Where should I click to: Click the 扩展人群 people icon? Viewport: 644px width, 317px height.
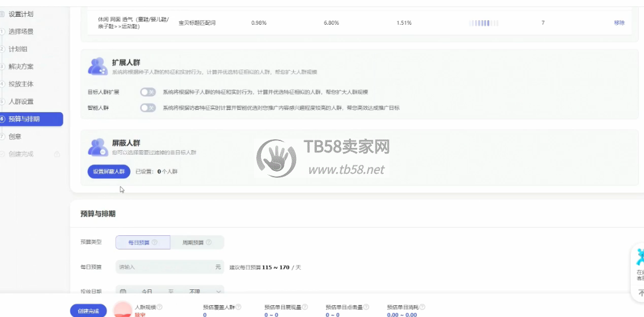tap(98, 66)
